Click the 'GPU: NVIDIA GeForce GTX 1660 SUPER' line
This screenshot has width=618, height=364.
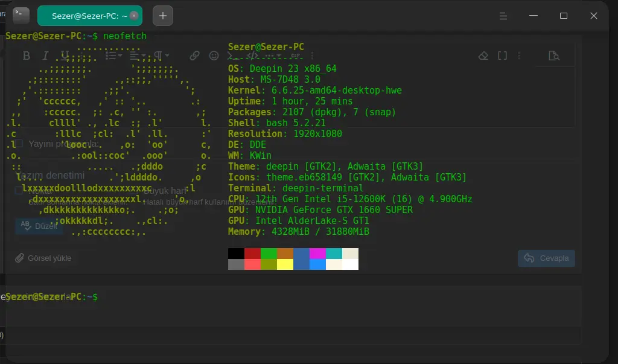coord(320,210)
